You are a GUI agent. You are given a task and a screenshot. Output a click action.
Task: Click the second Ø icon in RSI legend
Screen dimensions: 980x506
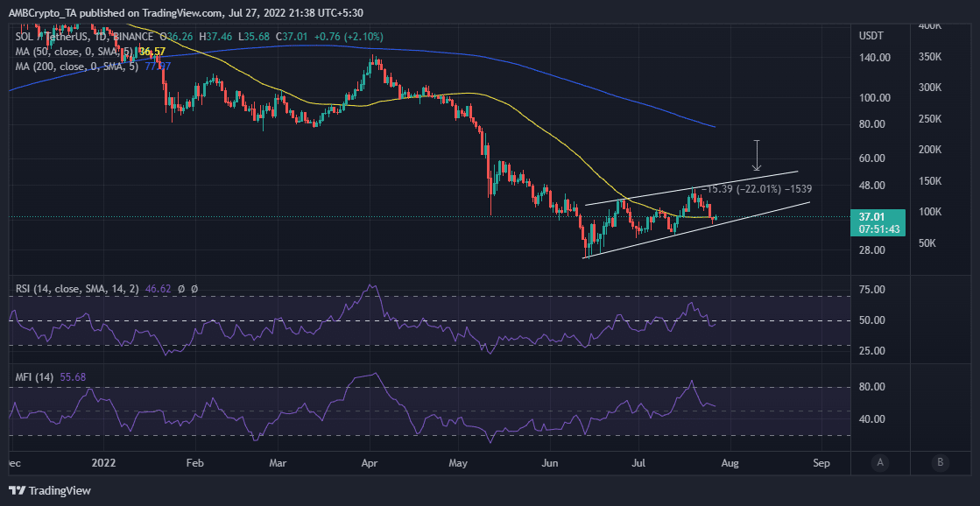194,289
